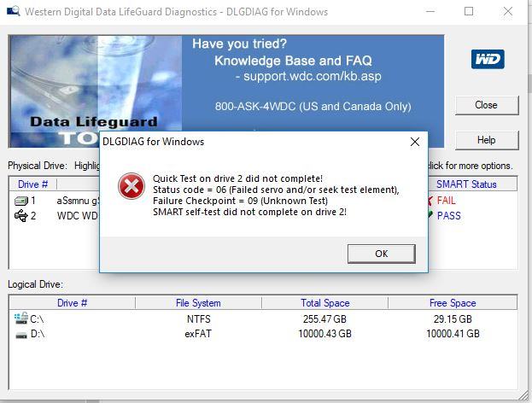Sort by Total Space column header
The height and width of the screenshot is (403, 532).
[325, 303]
